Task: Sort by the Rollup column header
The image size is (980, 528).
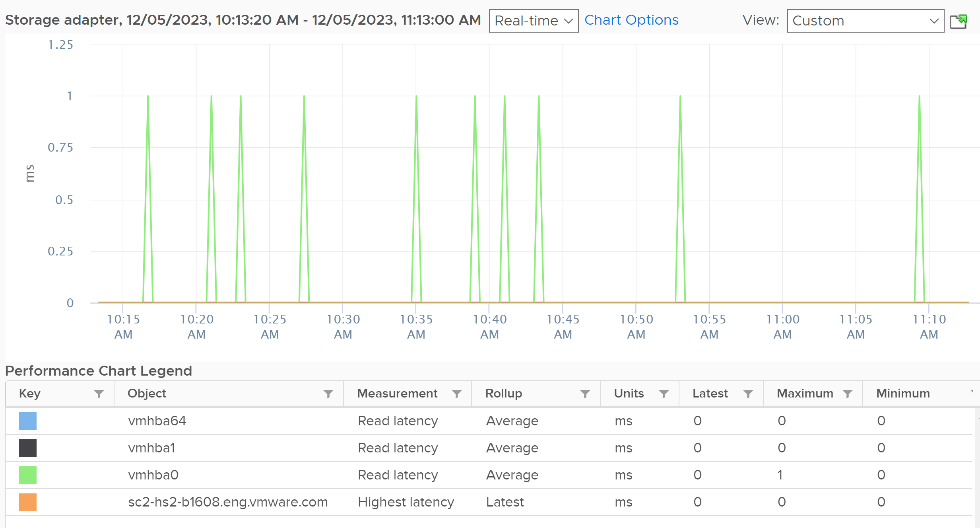Action: point(503,393)
